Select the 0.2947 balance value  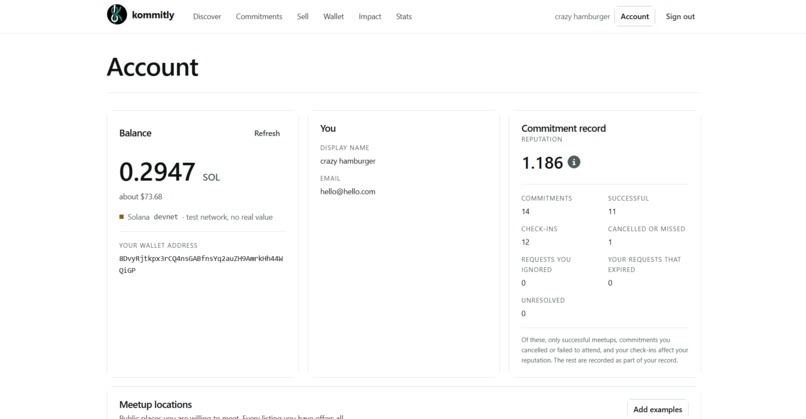pyautogui.click(x=157, y=172)
